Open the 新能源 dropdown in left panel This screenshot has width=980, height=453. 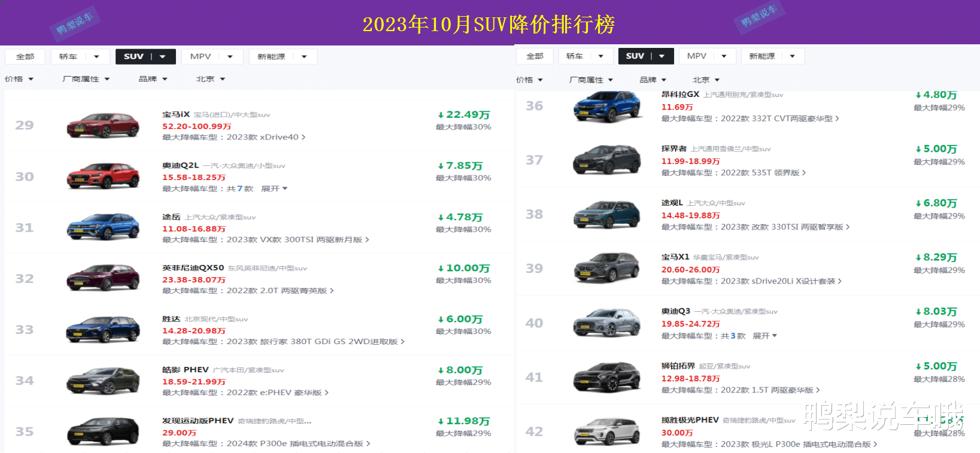[283, 57]
